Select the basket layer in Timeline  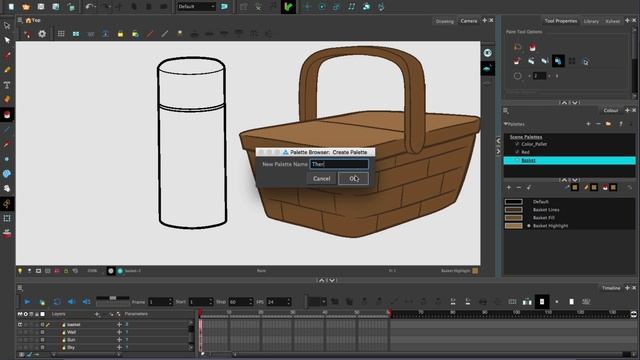click(73, 324)
